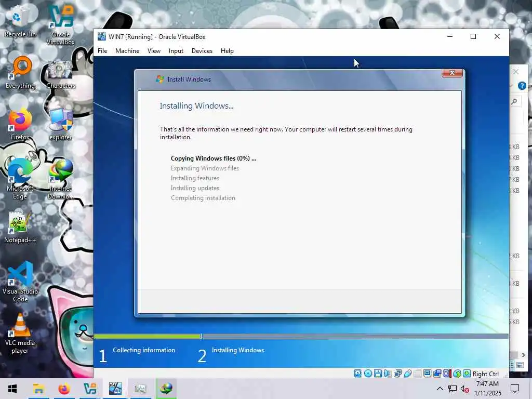Open File Explorer from the taskbar

[38, 389]
